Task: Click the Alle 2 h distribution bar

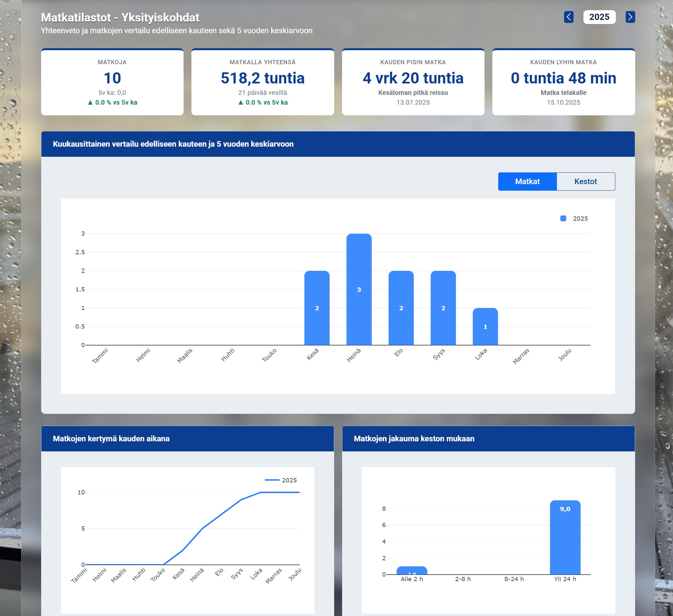Action: click(x=411, y=571)
